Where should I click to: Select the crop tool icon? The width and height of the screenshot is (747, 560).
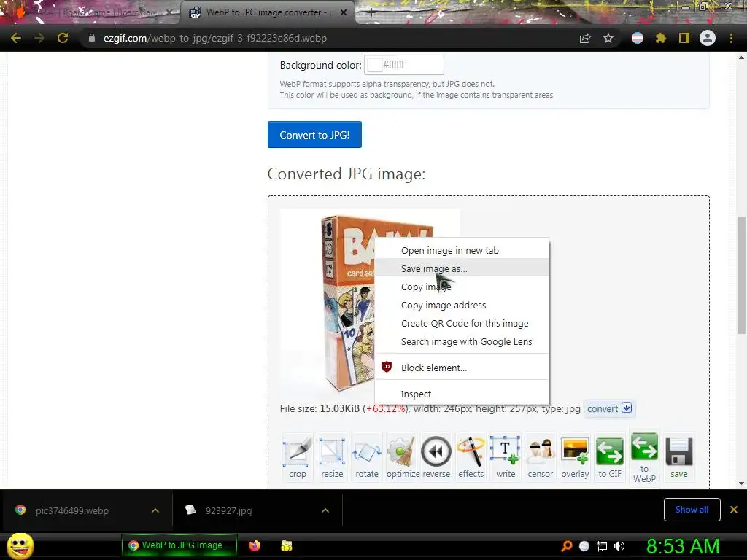click(x=298, y=457)
